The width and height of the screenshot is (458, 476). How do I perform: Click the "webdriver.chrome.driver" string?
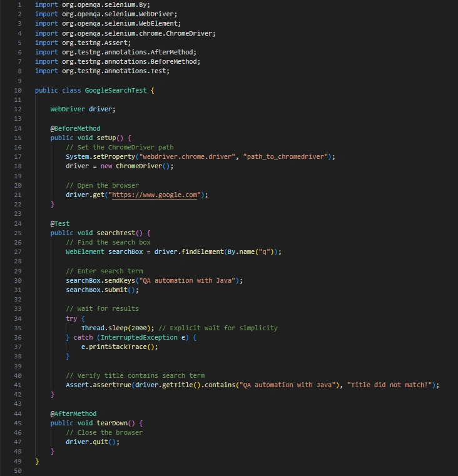(187, 157)
